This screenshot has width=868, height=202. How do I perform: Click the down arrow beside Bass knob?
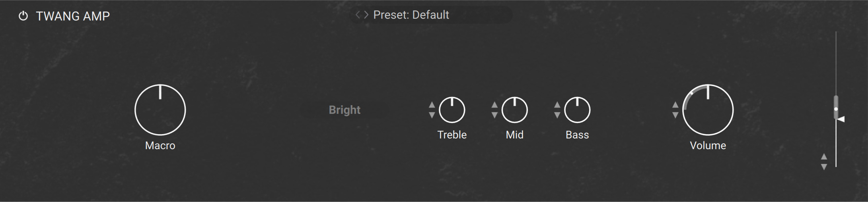[x=557, y=115]
